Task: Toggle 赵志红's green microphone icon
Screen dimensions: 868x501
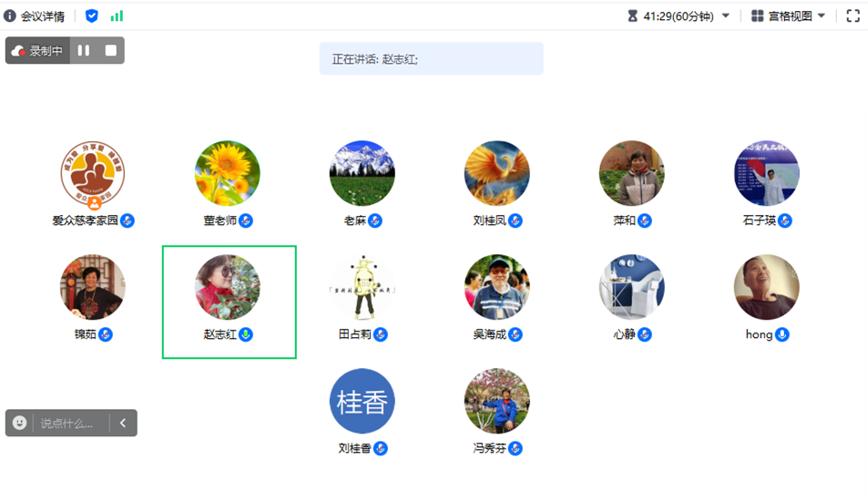Action: pos(246,334)
